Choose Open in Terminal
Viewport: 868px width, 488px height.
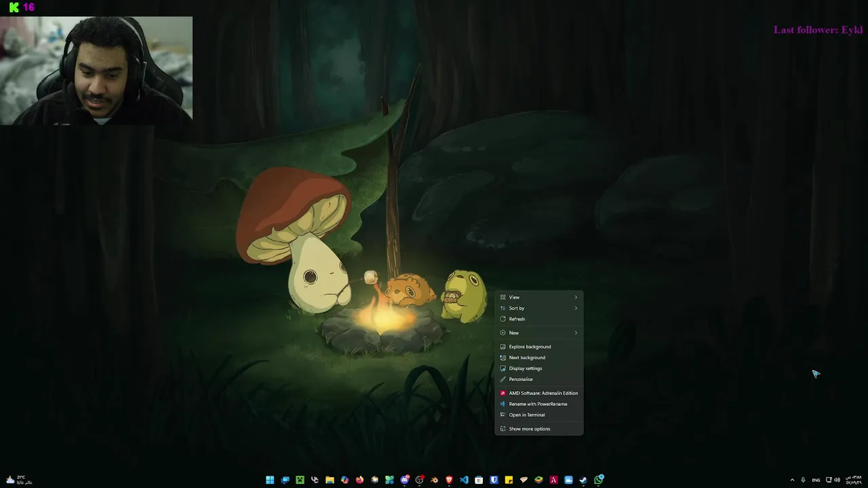tap(539, 415)
